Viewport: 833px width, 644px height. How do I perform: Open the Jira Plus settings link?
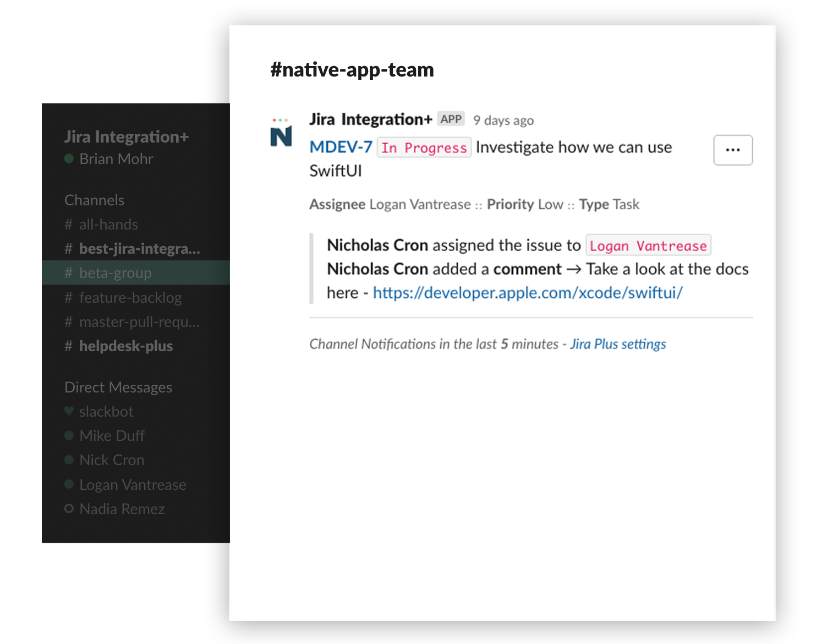click(617, 344)
